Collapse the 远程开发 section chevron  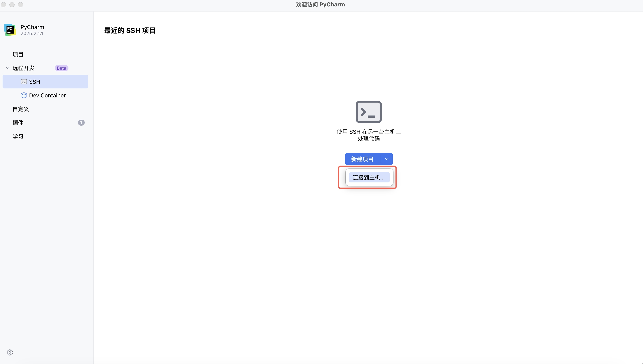coord(7,68)
